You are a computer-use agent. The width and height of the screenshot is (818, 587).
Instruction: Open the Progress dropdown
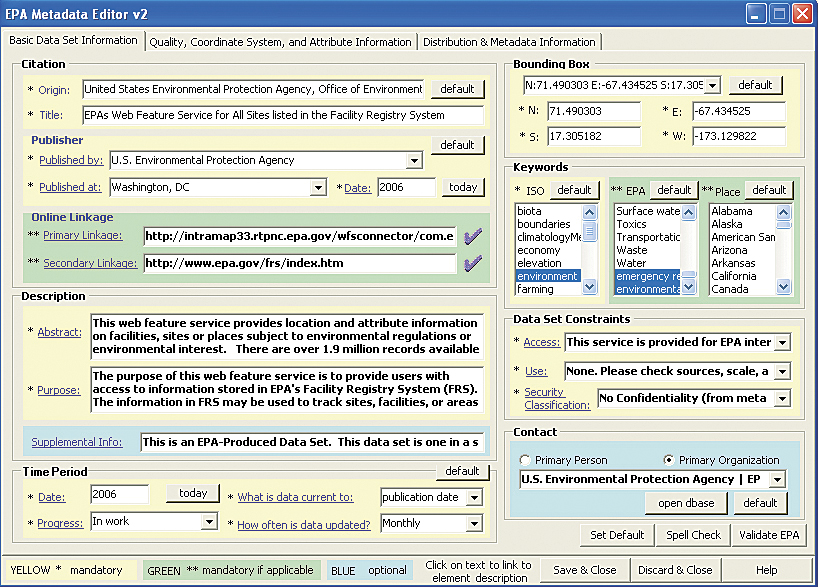tap(209, 521)
